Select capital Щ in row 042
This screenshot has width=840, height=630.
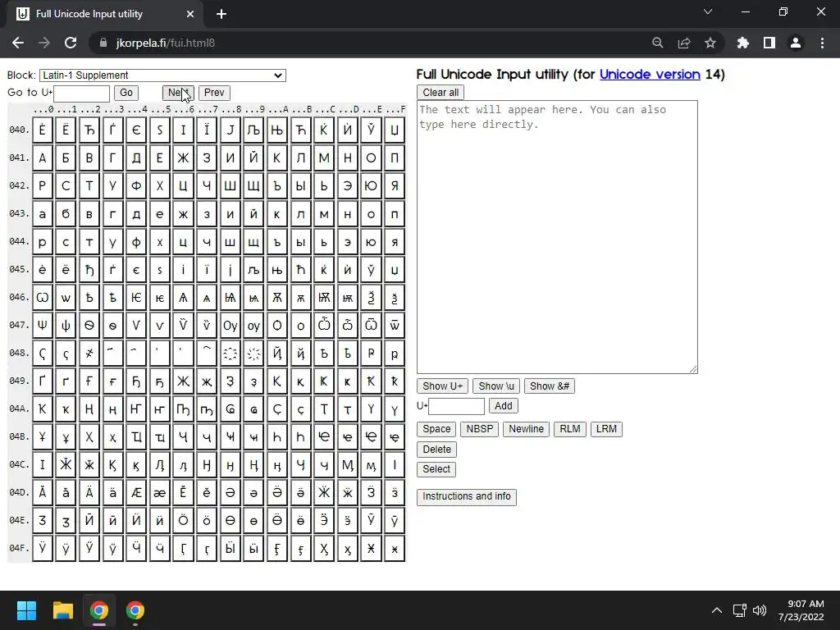click(253, 186)
